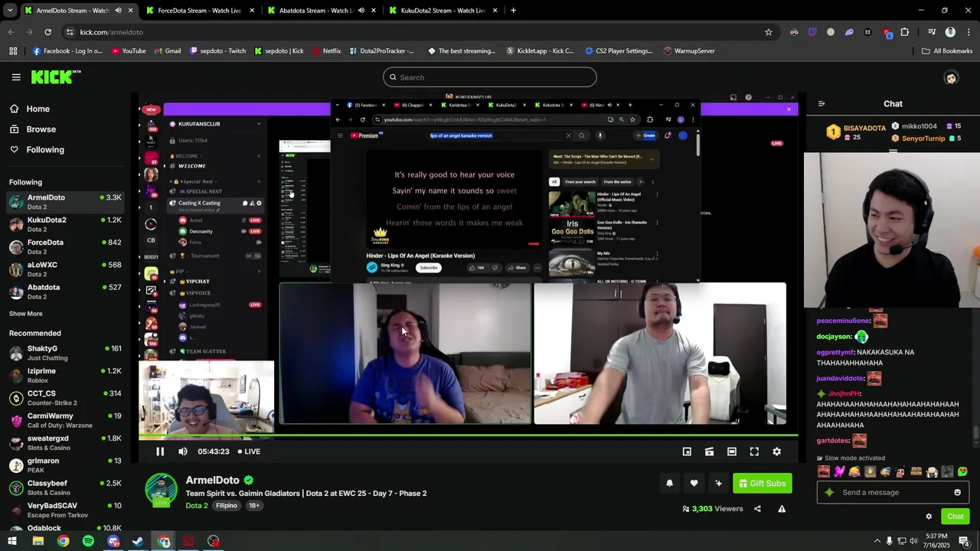
Task: Open the Kick hamburger menu
Action: 16,77
